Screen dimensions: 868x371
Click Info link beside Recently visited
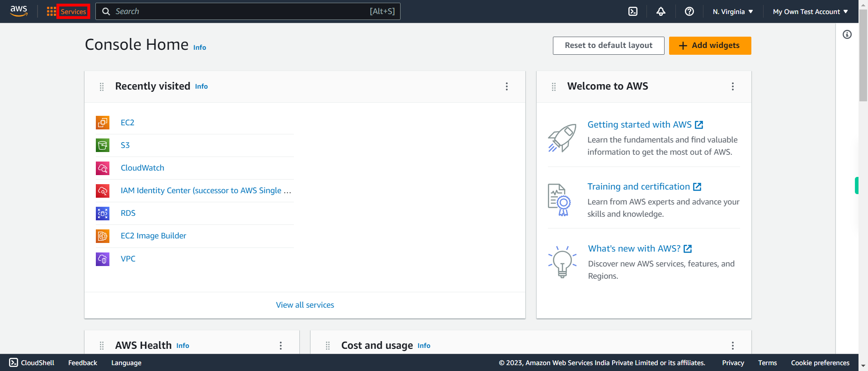(x=201, y=86)
